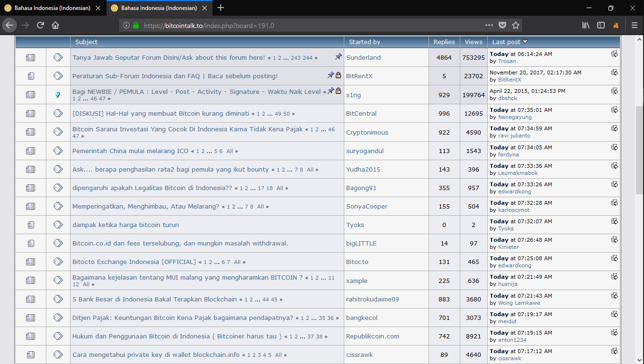Viewport: 644px width, 364px height.
Task: Click the green padlock security icon
Action: click(x=136, y=26)
